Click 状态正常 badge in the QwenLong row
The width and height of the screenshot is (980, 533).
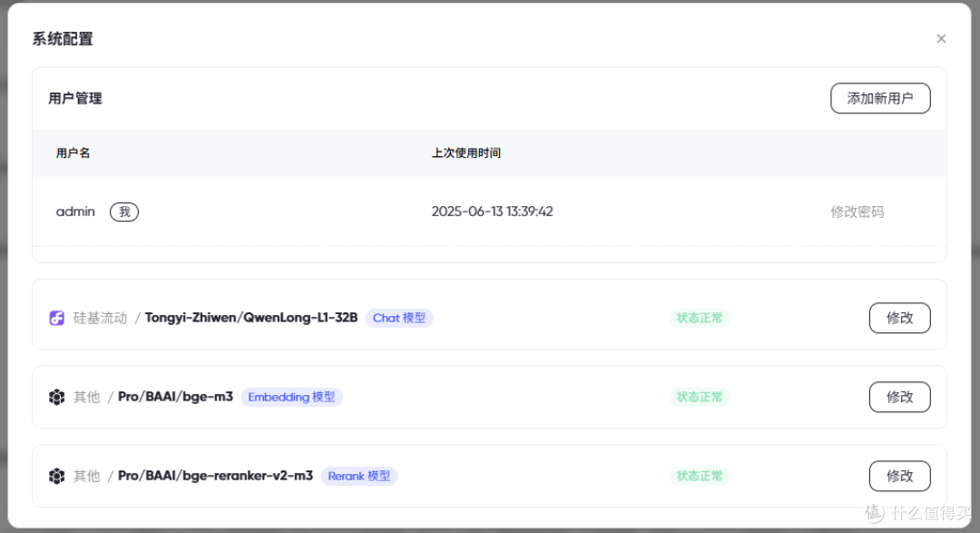point(700,318)
